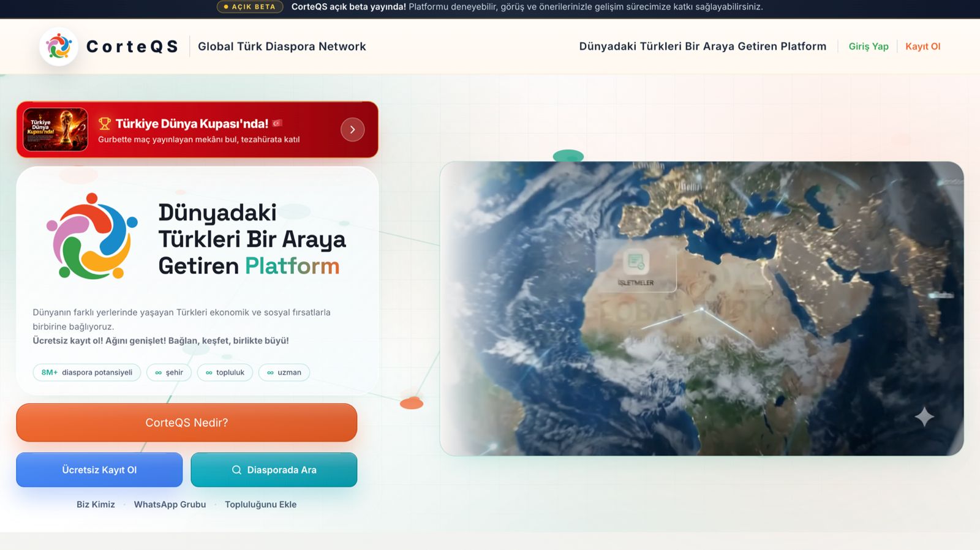Screen dimensions: 980x550
Task: Open the Giriş Yap link
Action: pos(868,47)
